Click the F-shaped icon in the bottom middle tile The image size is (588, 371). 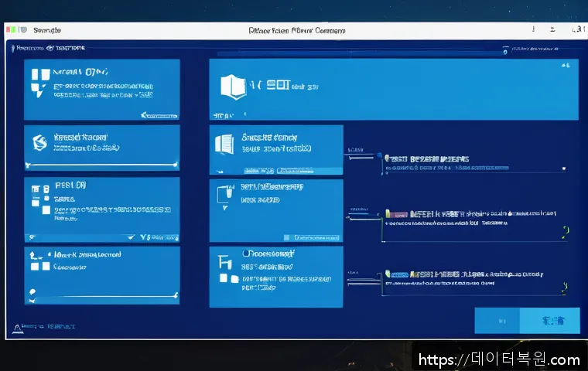pos(224,261)
